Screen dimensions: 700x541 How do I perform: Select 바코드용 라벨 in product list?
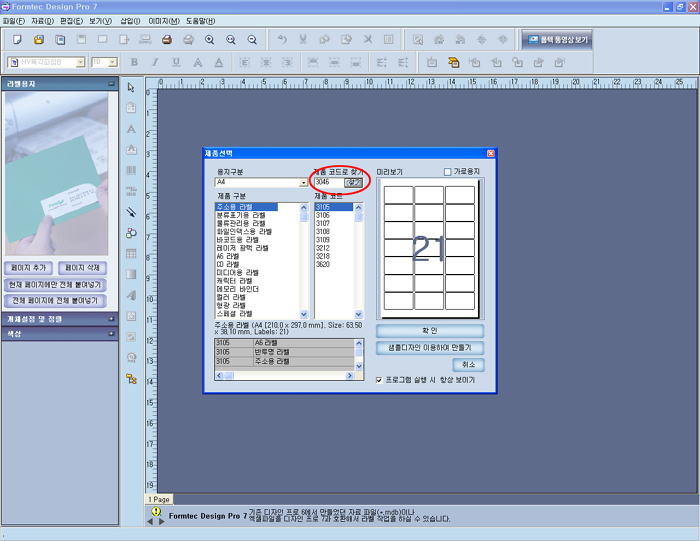click(238, 240)
